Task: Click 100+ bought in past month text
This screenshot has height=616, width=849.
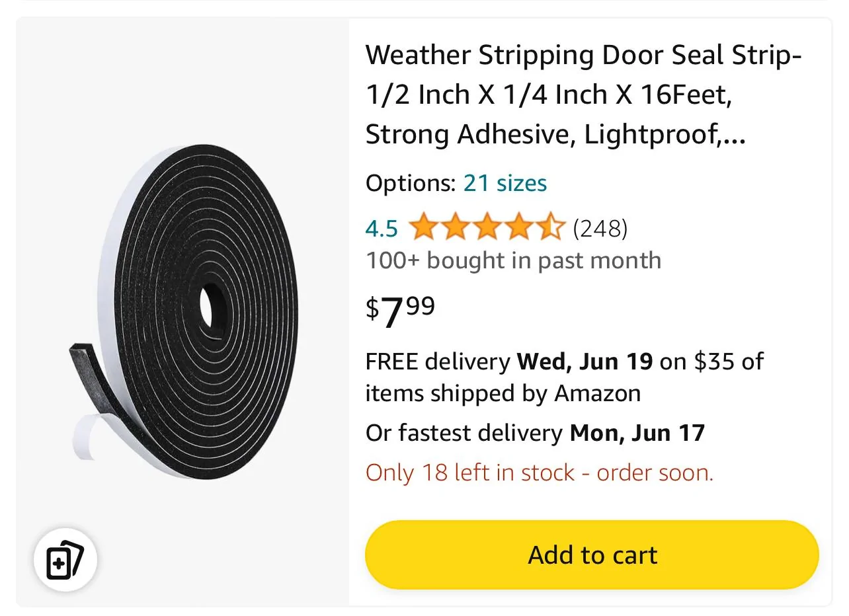Action: 513,260
